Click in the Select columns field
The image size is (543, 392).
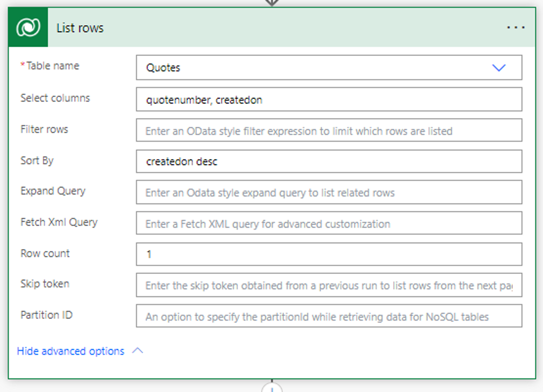328,99
